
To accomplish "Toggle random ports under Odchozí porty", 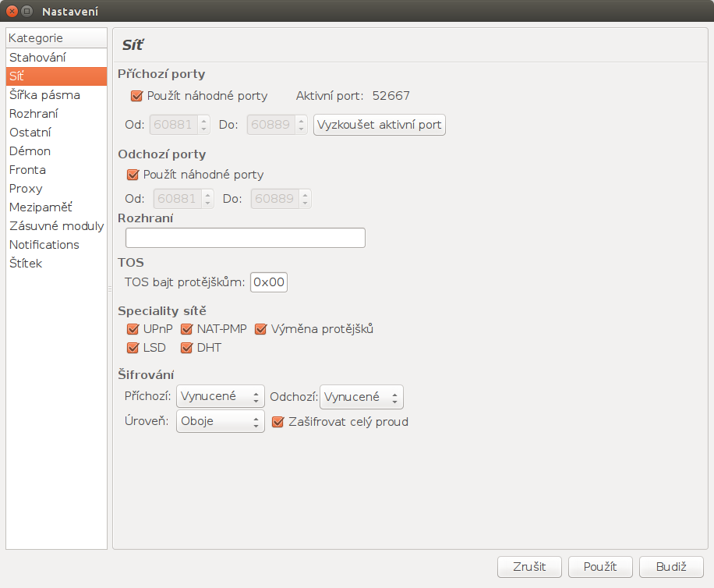I will (133, 175).
